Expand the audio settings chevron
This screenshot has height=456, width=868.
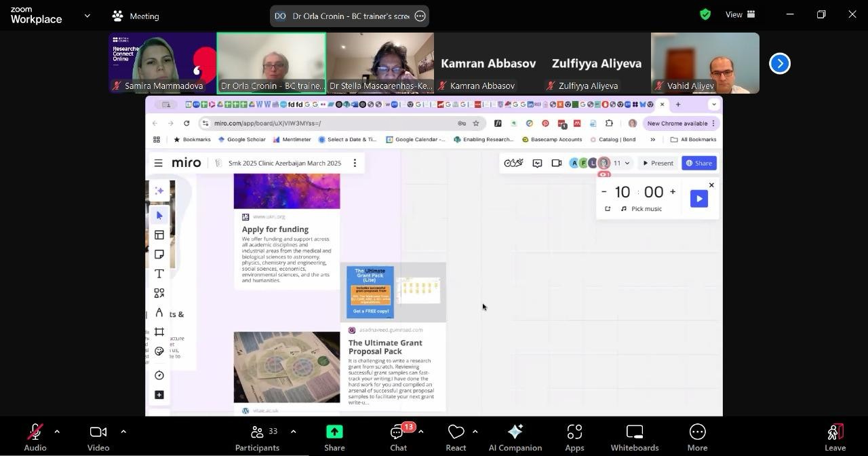[57, 432]
